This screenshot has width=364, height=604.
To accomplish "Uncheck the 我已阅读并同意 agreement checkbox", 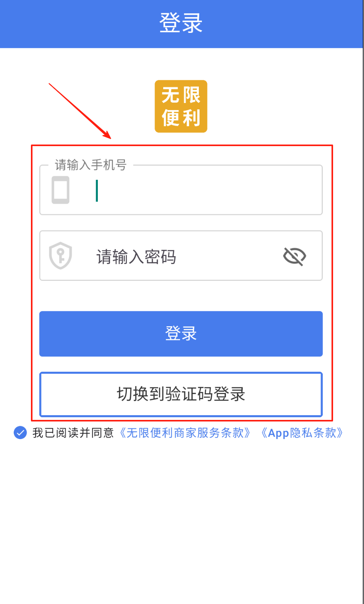I will pyautogui.click(x=20, y=433).
